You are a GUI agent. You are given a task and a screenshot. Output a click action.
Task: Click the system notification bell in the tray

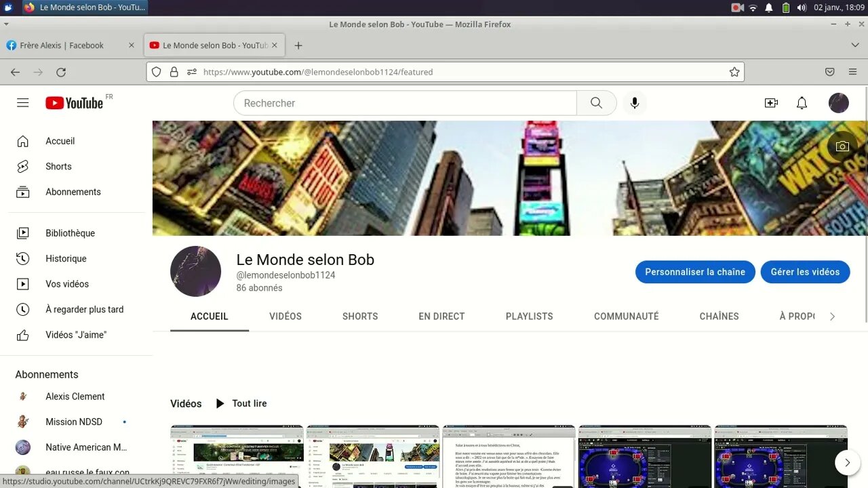click(x=769, y=7)
